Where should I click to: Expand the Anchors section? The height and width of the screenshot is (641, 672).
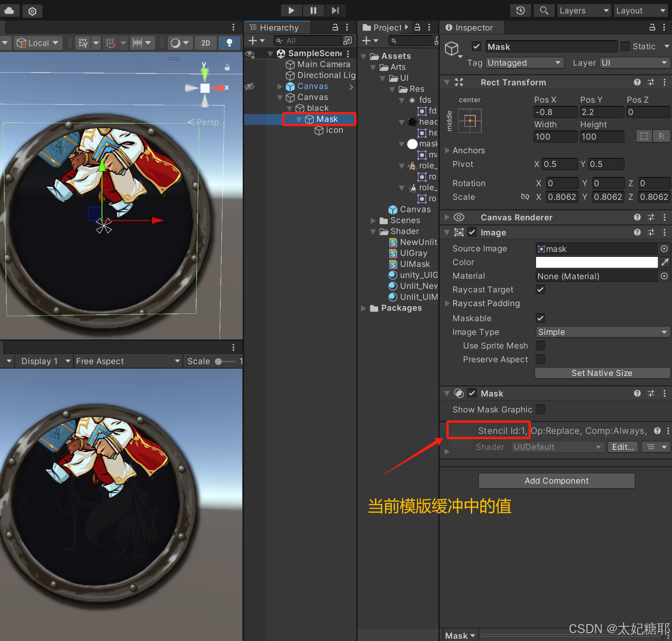point(448,151)
